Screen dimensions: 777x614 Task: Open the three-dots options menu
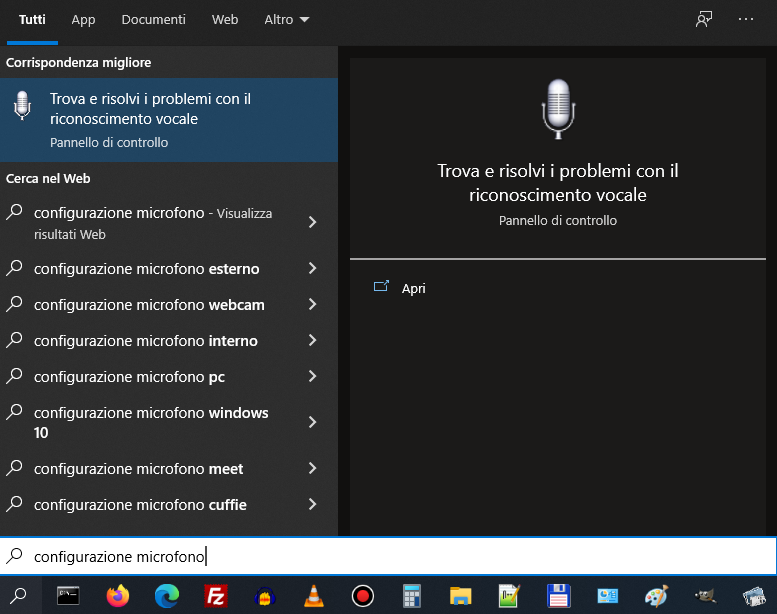coord(746,19)
